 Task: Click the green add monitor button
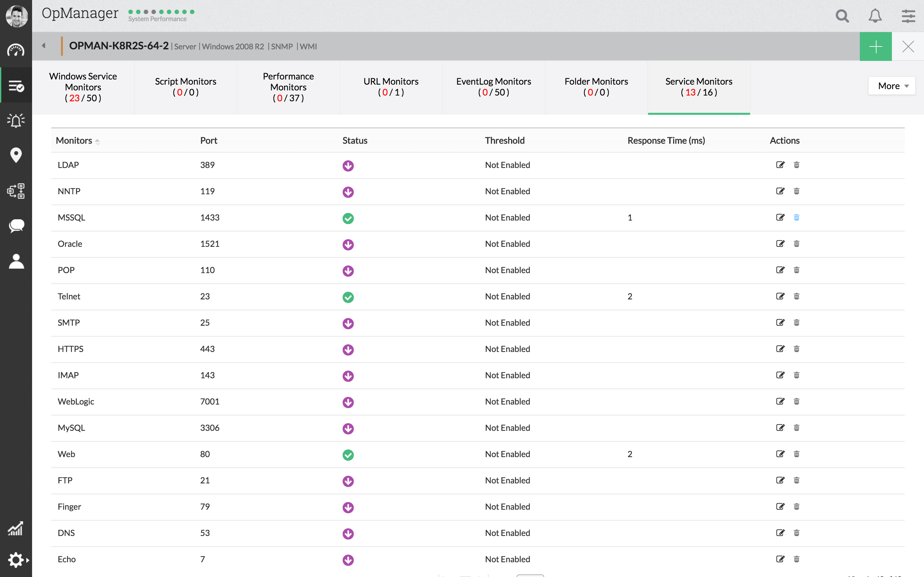click(x=876, y=46)
